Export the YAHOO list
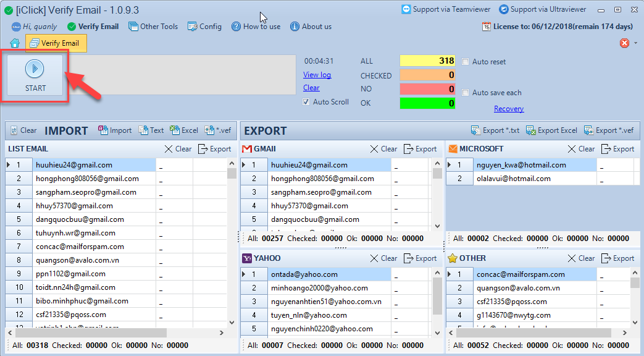This screenshot has height=356, width=644. (x=420, y=258)
